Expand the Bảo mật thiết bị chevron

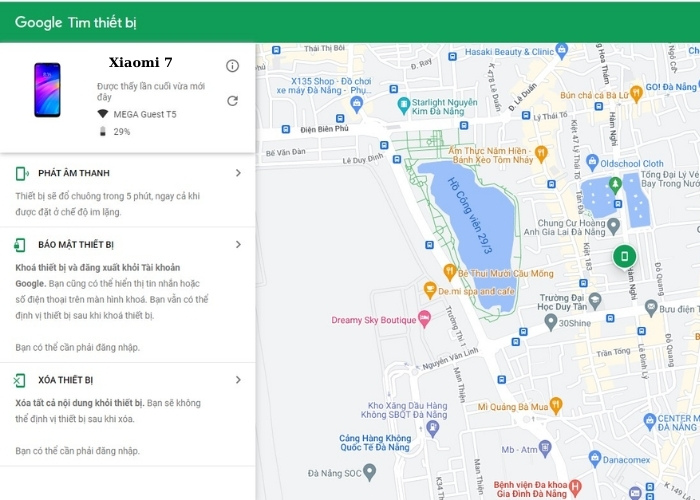click(x=238, y=245)
